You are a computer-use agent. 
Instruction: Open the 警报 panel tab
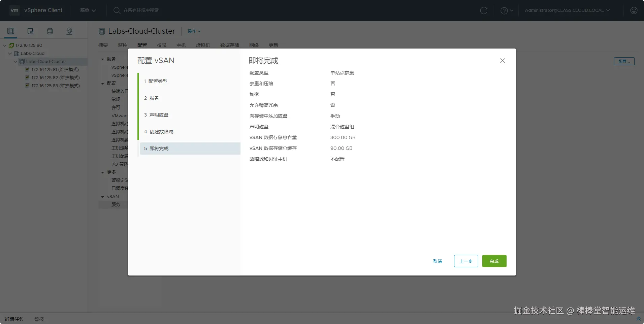click(39, 319)
